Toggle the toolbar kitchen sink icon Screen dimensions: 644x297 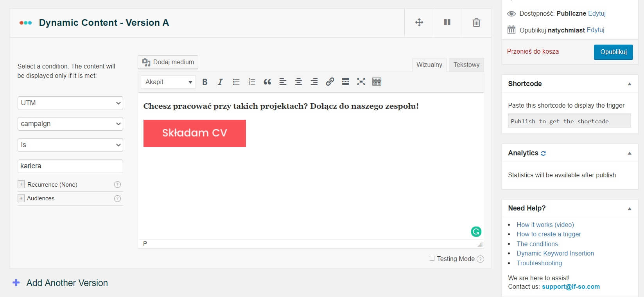(x=377, y=82)
